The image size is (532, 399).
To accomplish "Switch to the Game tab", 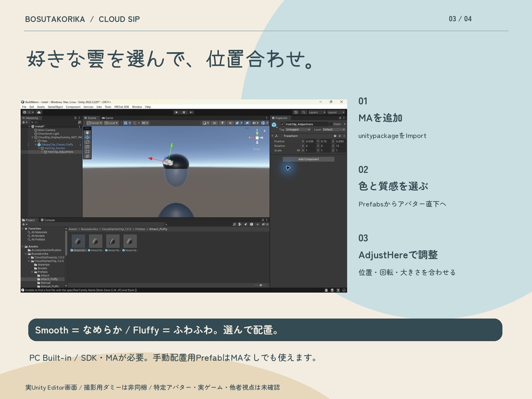I will point(108,118).
